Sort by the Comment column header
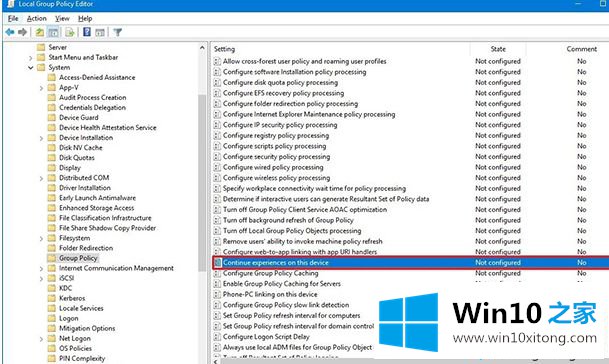 click(581, 49)
